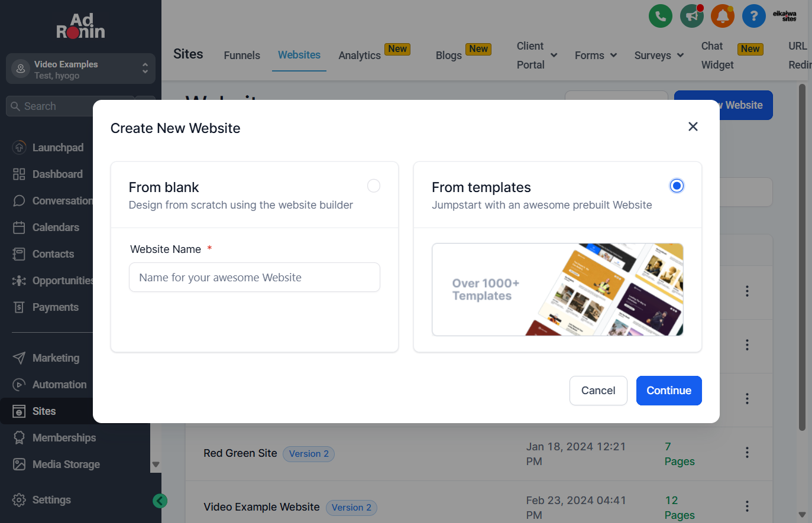Open three-dot menu for Red Green Site
This screenshot has height=523, width=812.
(747, 453)
